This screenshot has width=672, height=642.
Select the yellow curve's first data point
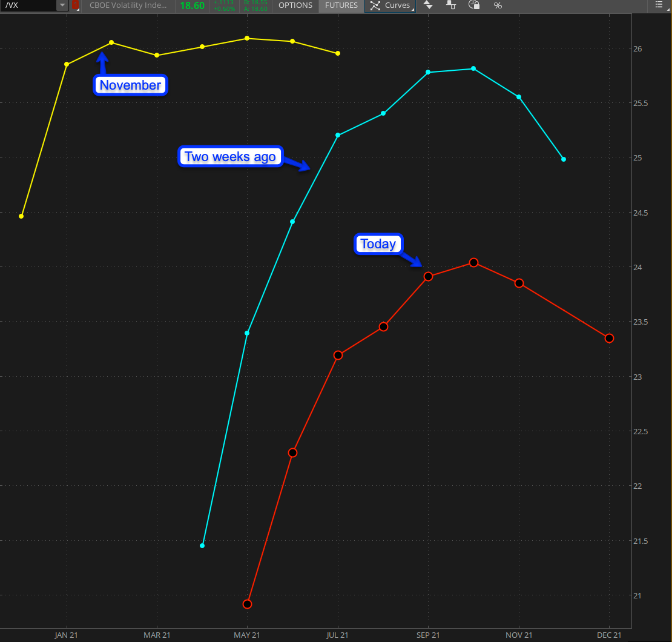(x=21, y=216)
